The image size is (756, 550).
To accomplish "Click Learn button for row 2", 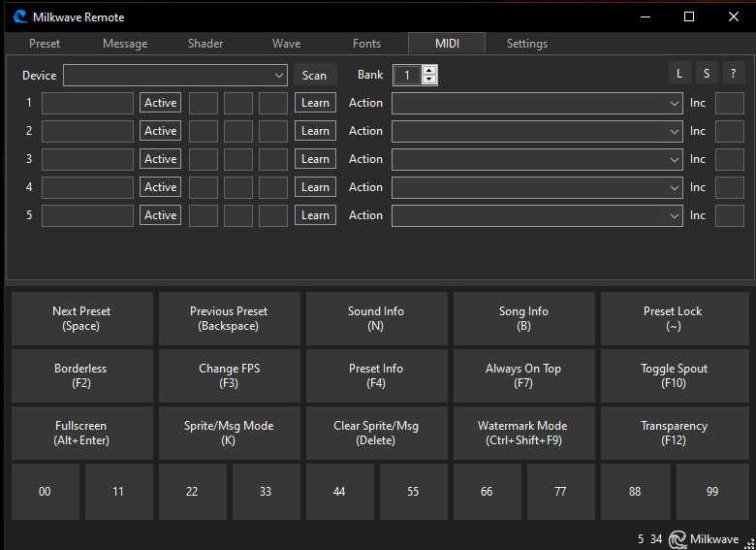I will click(x=315, y=131).
